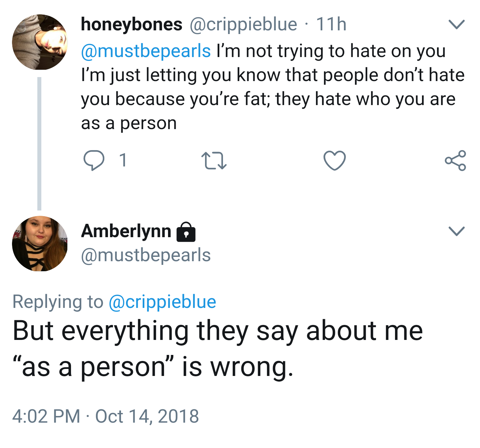Viewport: 480px width, 448px height.
Task: Open the @mustbepearls mention in the tweet text
Action: pos(146,51)
